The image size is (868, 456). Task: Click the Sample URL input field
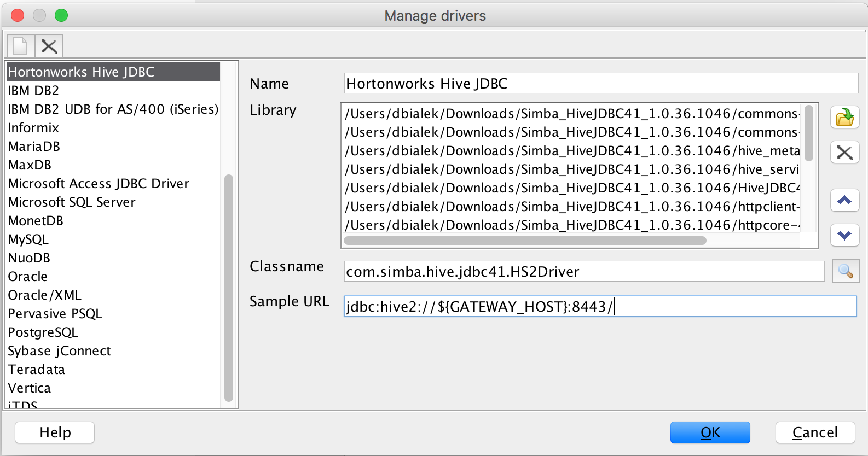click(x=600, y=306)
